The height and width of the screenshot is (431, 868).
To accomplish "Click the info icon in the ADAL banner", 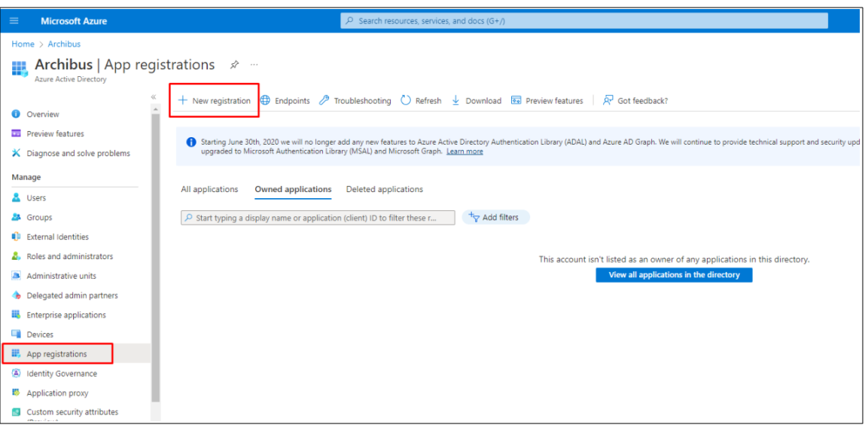I will (191, 142).
